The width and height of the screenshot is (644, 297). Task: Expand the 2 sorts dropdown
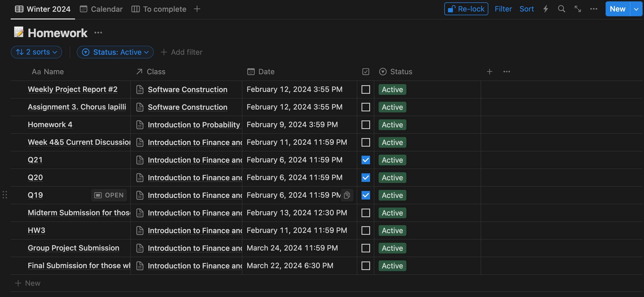(37, 52)
